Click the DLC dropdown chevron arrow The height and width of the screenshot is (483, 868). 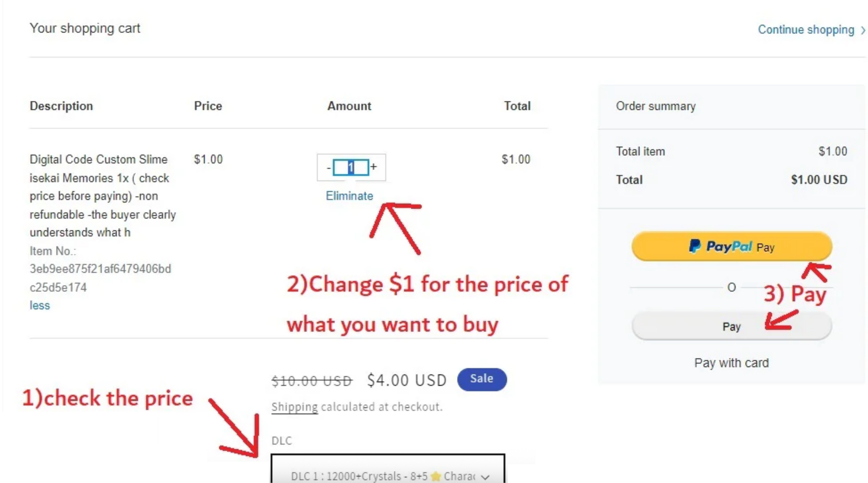click(485, 477)
